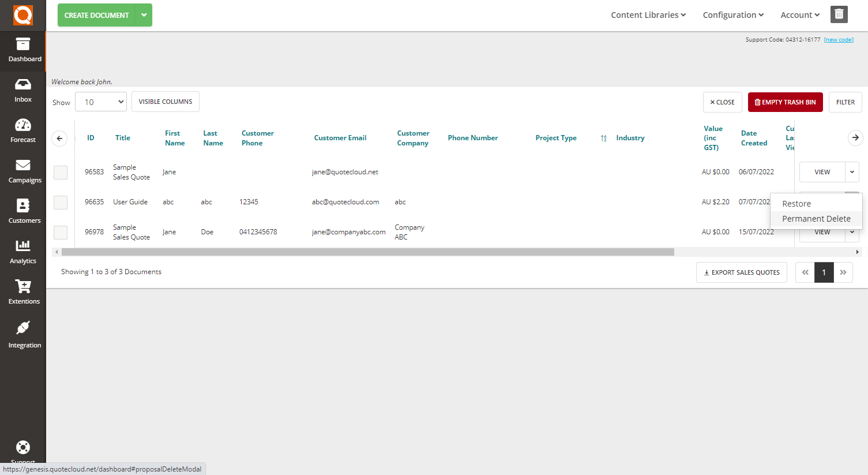The width and height of the screenshot is (868, 475).
Task: Navigate to Customers in the sidebar
Action: [23, 211]
